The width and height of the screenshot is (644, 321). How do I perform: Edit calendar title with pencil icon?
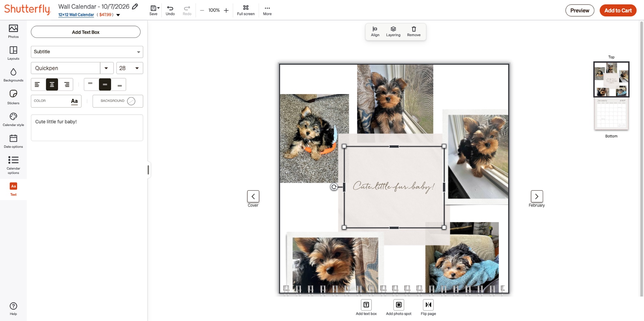click(135, 6)
